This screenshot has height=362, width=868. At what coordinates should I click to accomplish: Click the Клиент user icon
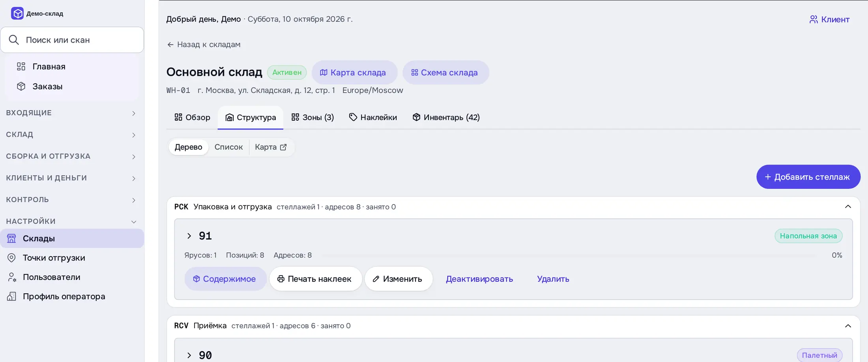point(814,19)
